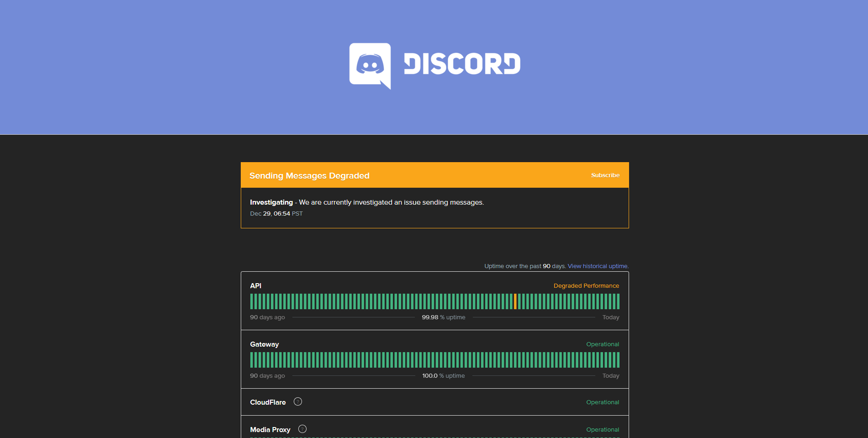The height and width of the screenshot is (438, 868).
Task: Click the 100.0 % uptime value
Action: pyautogui.click(x=444, y=375)
